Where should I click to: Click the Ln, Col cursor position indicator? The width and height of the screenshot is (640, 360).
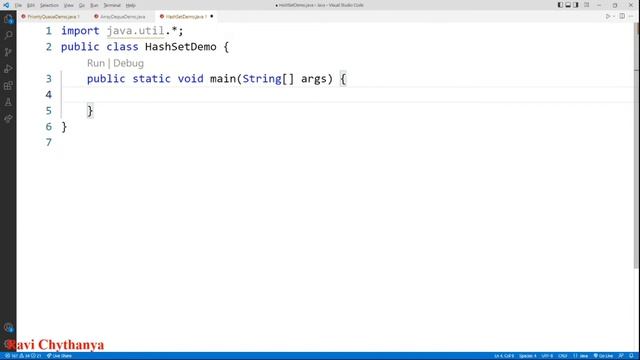(504, 356)
